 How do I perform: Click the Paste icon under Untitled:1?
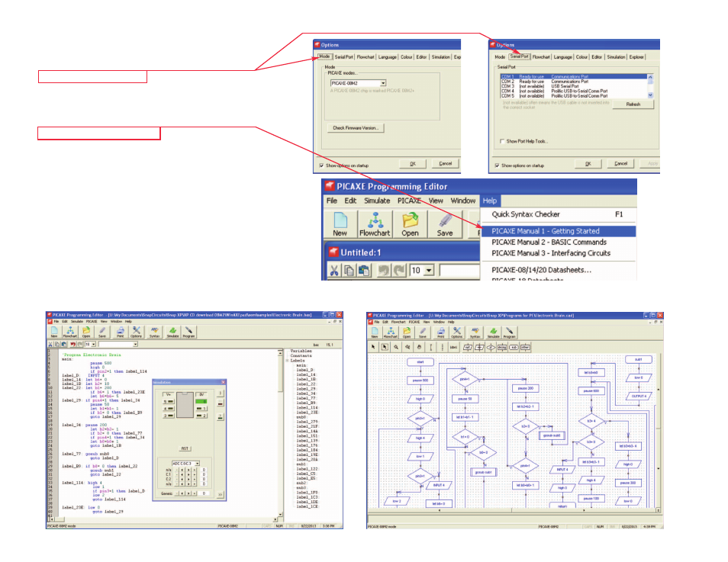[x=364, y=270]
